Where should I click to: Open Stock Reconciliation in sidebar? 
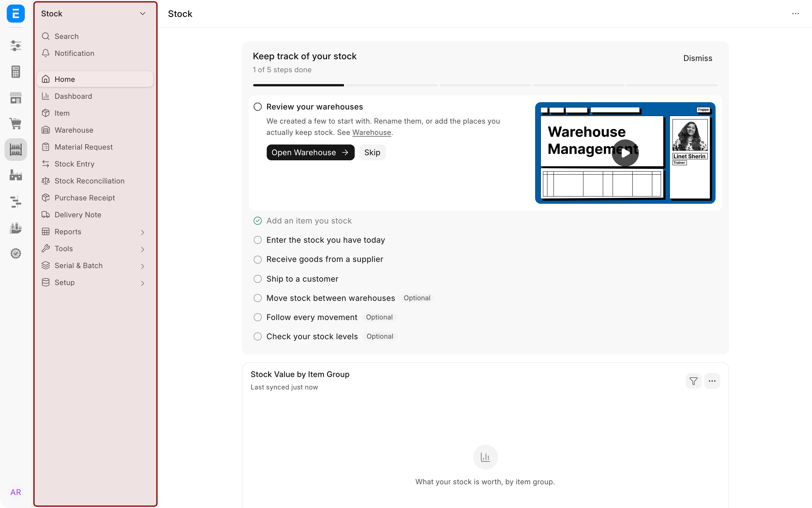pyautogui.click(x=95, y=181)
